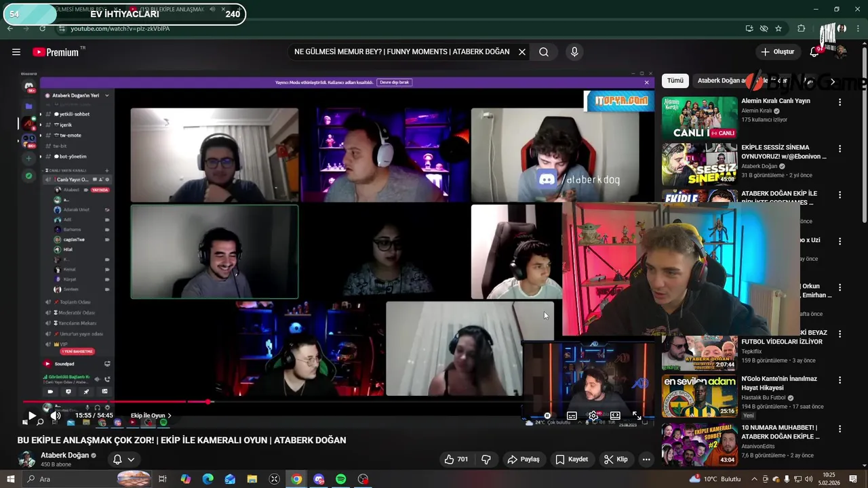Open Ataberk Doğan channel name link
This screenshot has height=488, width=868.
point(64,455)
